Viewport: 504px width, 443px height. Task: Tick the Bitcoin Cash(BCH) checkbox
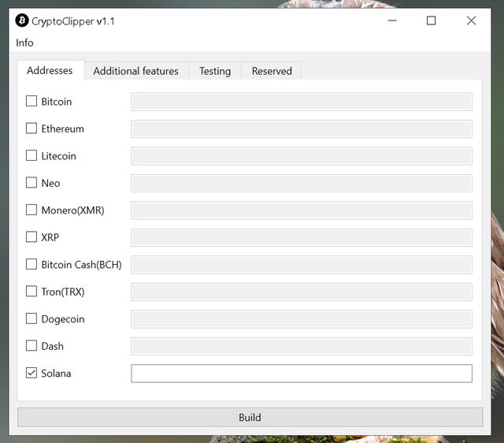[31, 264]
